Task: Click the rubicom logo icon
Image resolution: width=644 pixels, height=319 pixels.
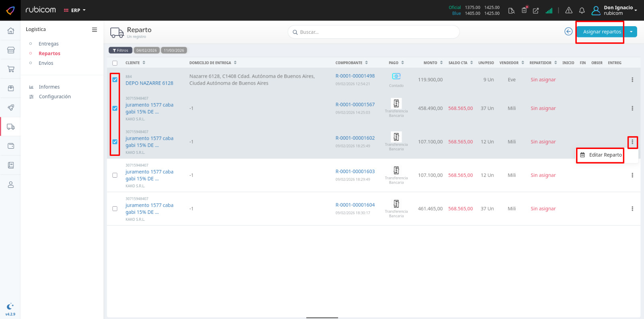Action: click(x=10, y=10)
